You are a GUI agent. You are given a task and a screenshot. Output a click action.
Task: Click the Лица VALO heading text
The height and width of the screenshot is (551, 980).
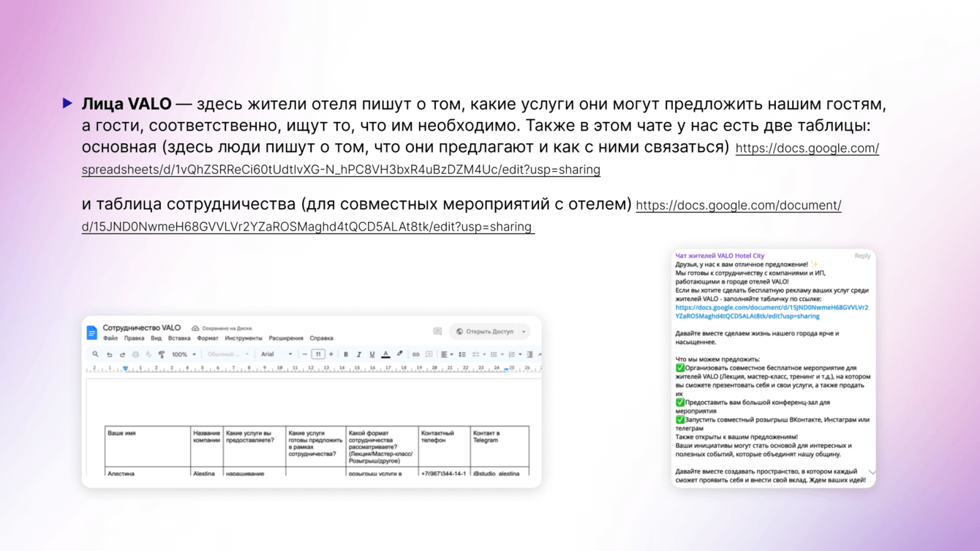pyautogui.click(x=127, y=104)
